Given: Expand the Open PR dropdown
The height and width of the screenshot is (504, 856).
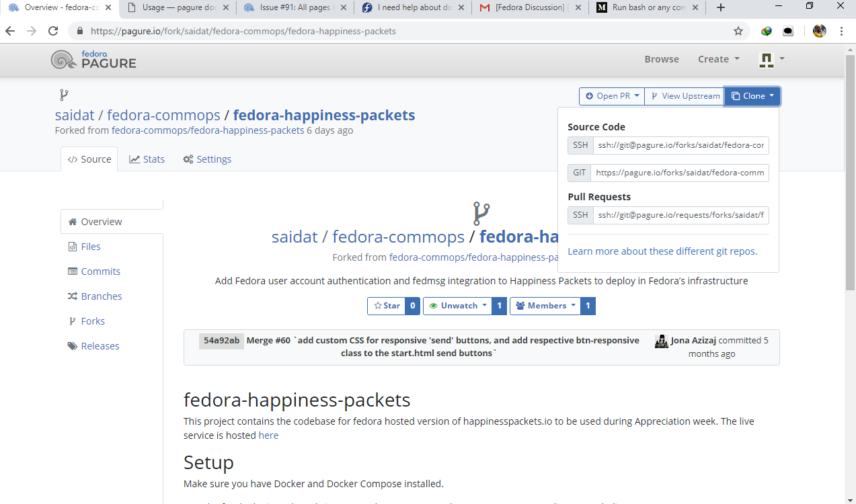Looking at the screenshot, I should pyautogui.click(x=612, y=96).
